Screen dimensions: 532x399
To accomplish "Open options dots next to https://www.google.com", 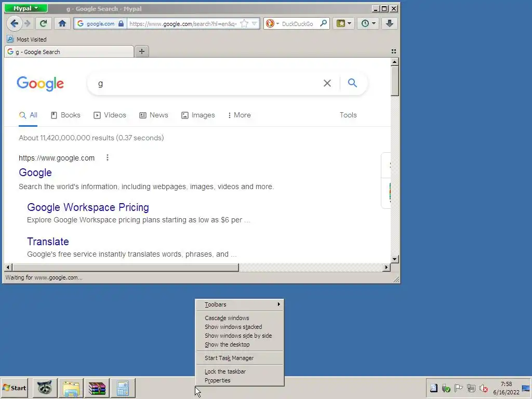I will [107, 157].
